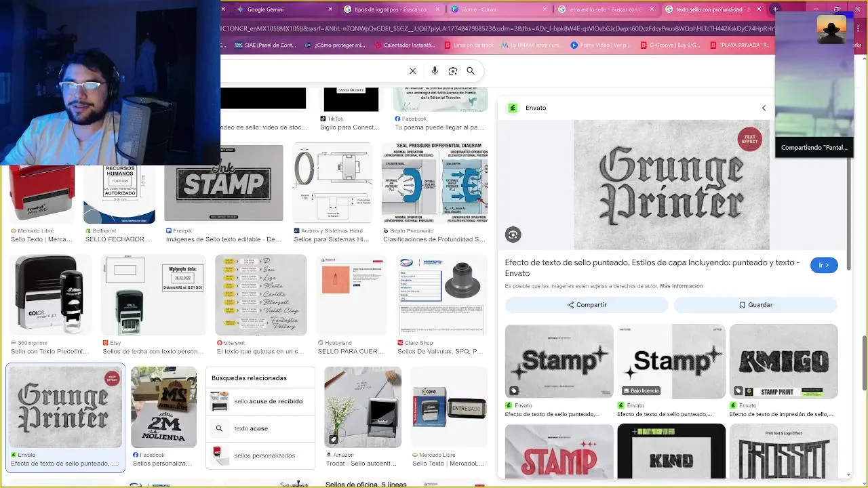
Task: Open the Claro Shop valve seal result
Action: (441, 296)
